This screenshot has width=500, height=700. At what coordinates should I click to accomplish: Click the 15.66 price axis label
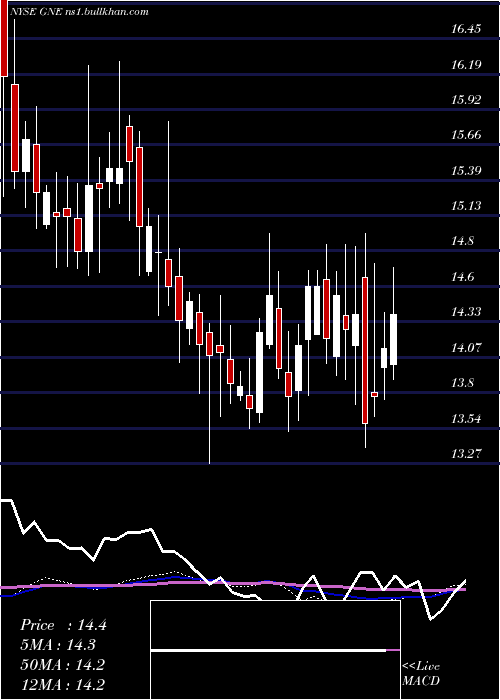point(466,135)
